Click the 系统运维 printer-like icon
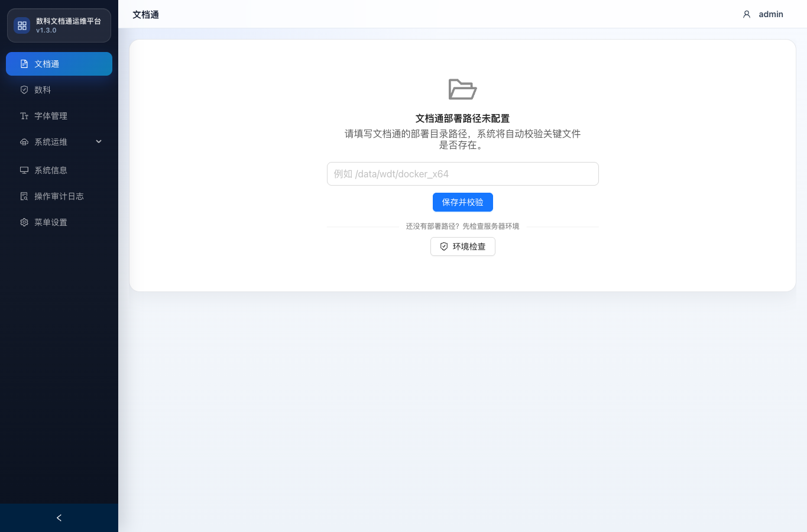 pyautogui.click(x=24, y=142)
